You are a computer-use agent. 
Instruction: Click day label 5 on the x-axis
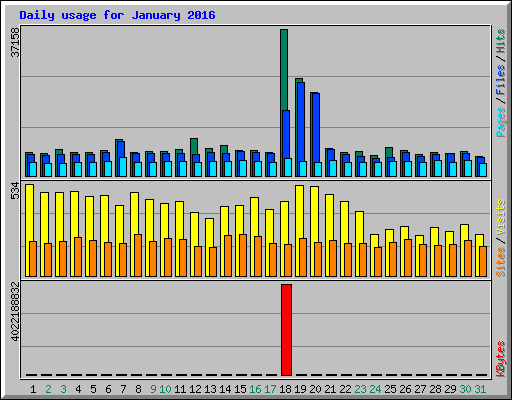pyautogui.click(x=93, y=389)
